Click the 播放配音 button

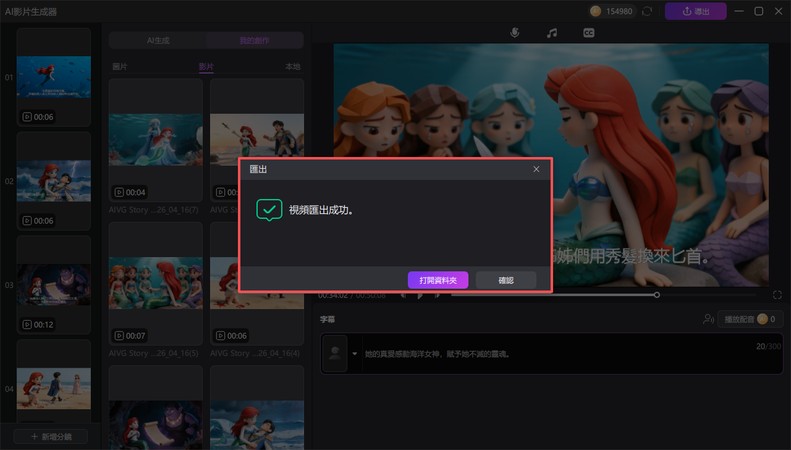(750, 319)
